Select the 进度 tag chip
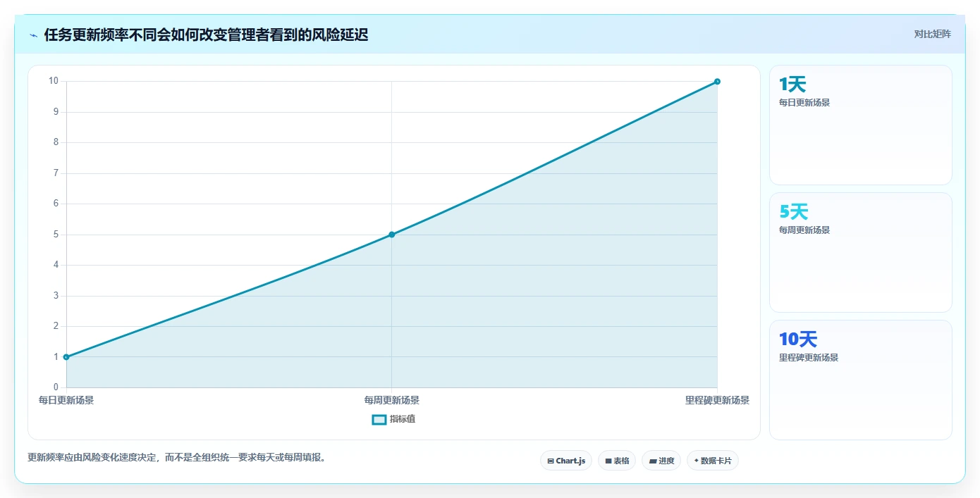The height and width of the screenshot is (498, 980). click(x=661, y=461)
